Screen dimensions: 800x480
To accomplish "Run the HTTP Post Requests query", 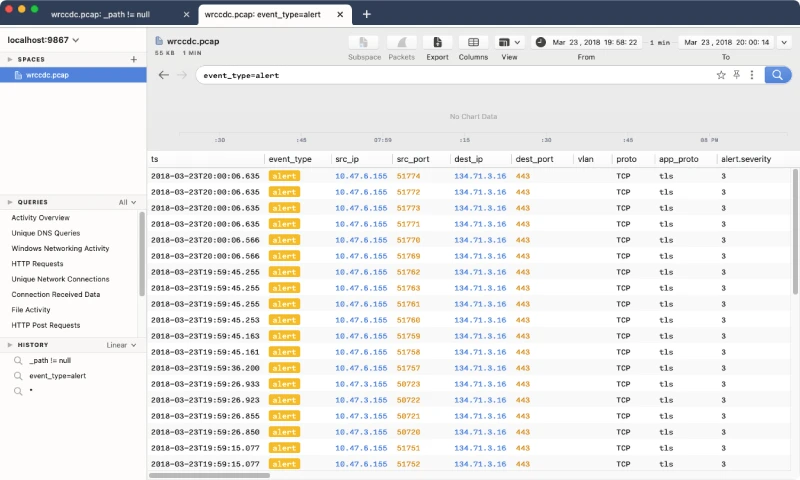I will (x=46, y=324).
